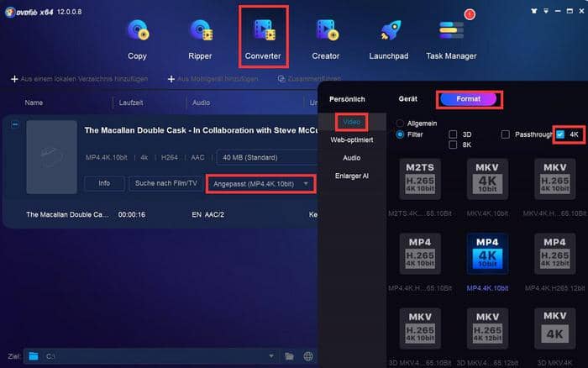Add from local directory (Aus einem lokalen Verzeichnis)

click(80, 79)
